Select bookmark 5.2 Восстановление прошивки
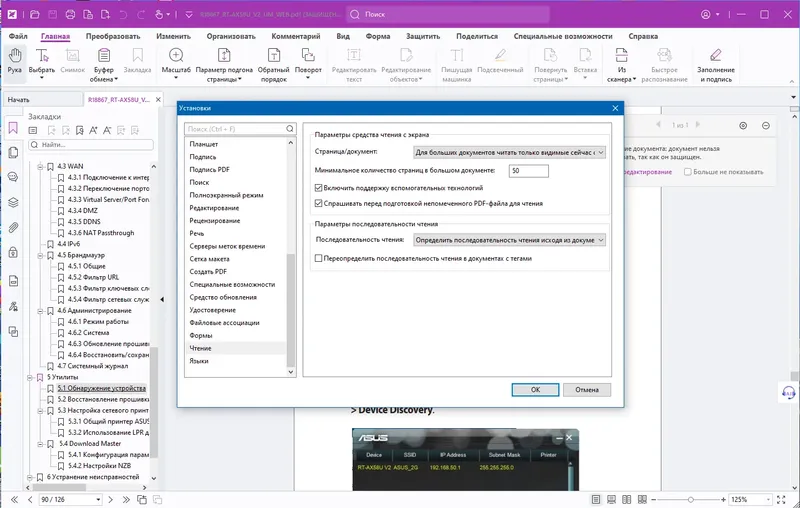 [x=103, y=400]
